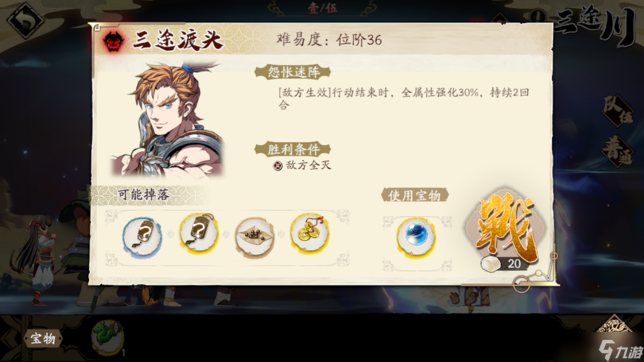Tap the 壹/伍 stage progress indicator
Screen dimensions: 644x362
click(x=323, y=9)
